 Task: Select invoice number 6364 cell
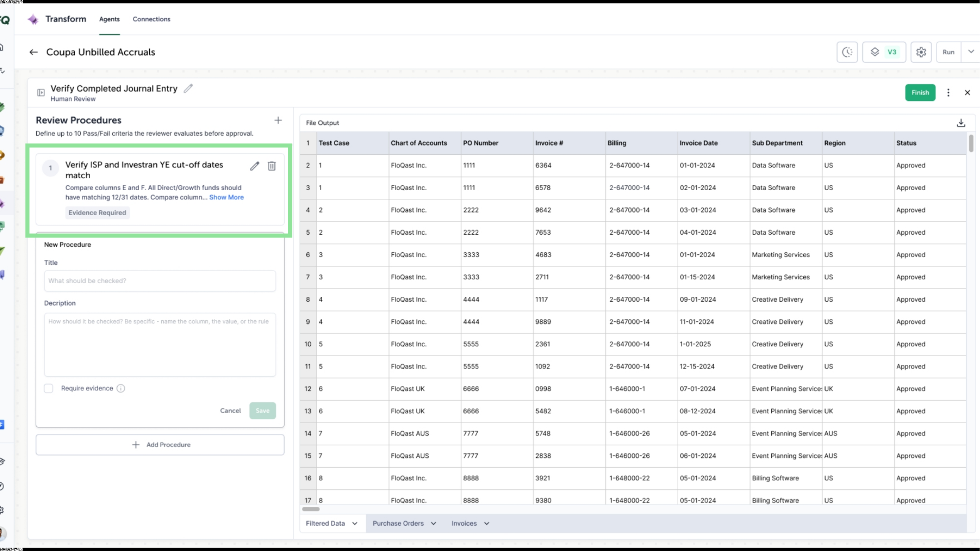[x=569, y=165]
